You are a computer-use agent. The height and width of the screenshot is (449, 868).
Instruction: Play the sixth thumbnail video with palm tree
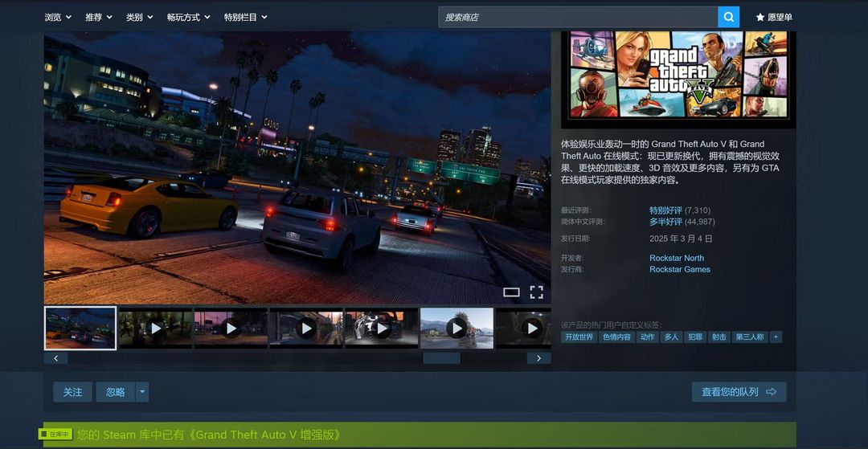click(x=457, y=329)
